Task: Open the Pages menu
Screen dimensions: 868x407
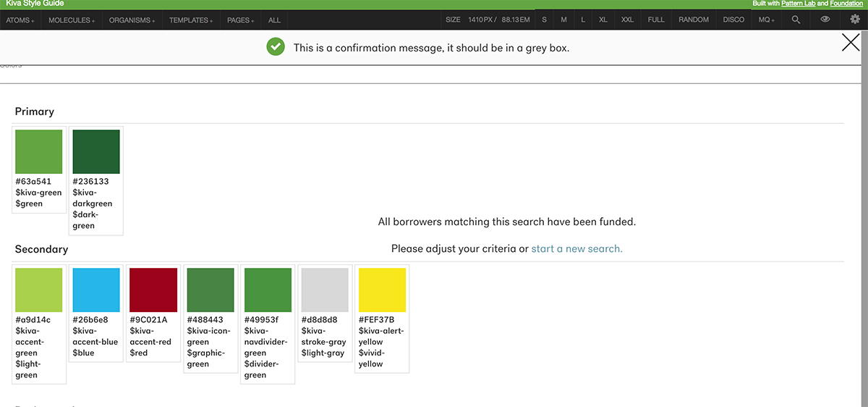Action: coord(241,20)
